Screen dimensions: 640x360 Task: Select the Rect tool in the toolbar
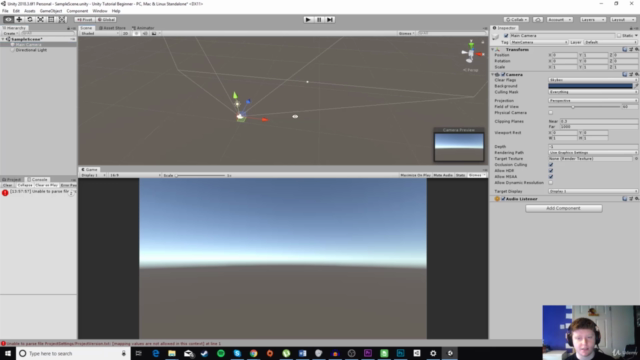pyautogui.click(x=51, y=20)
